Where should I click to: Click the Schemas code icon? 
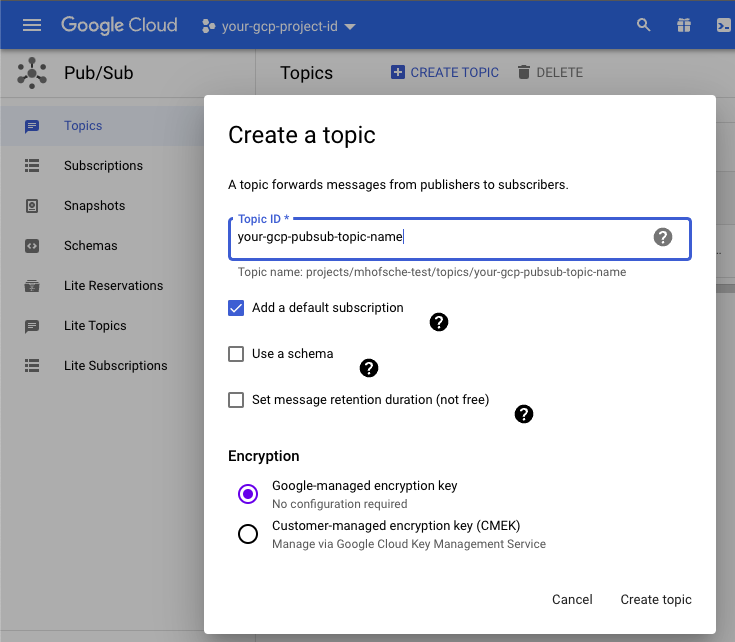tap(32, 246)
